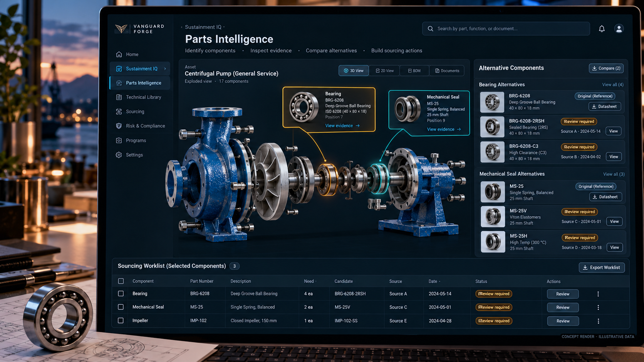The height and width of the screenshot is (362, 644).
Task: Switch to the 3D View tab
Action: (x=354, y=71)
